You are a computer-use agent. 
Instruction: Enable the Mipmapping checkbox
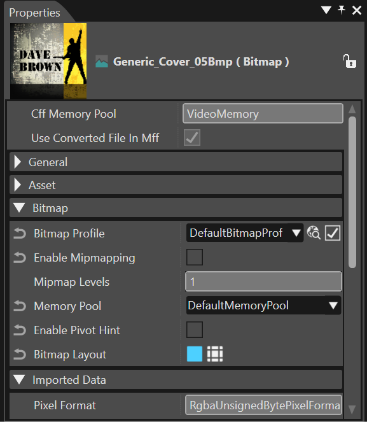(x=194, y=257)
